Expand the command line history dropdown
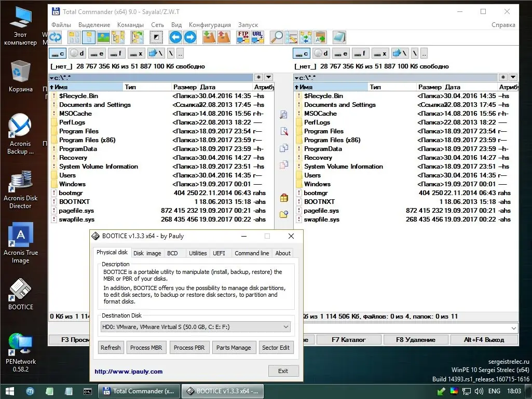Image resolution: width=532 pixels, height=399 pixels. (x=514, y=328)
